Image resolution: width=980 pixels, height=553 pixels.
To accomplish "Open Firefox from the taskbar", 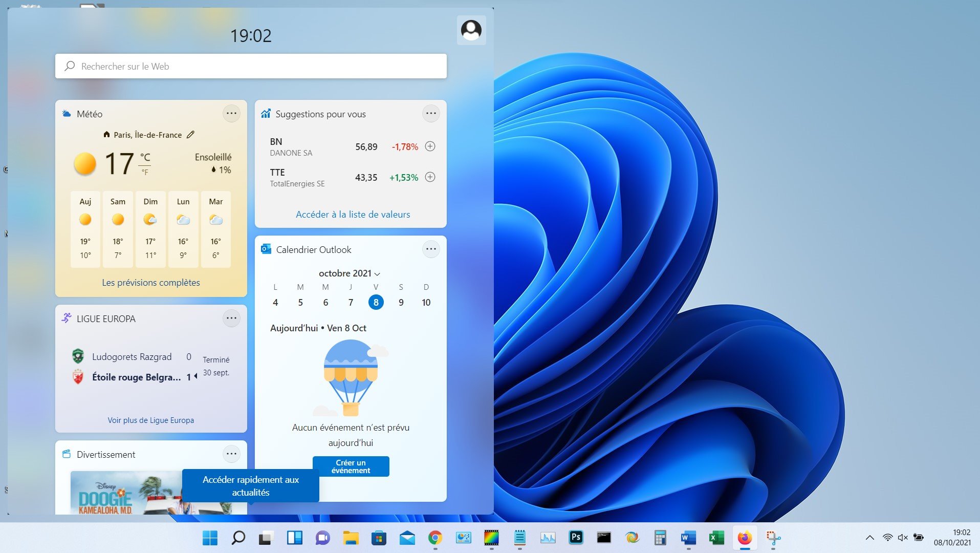I will 744,538.
